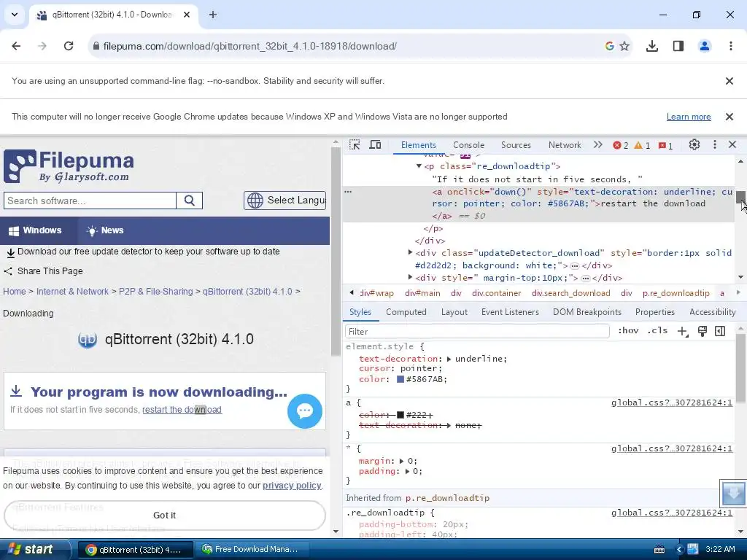Image resolution: width=747 pixels, height=560 pixels.
Task: Close the DevTools panel
Action: pyautogui.click(x=732, y=145)
